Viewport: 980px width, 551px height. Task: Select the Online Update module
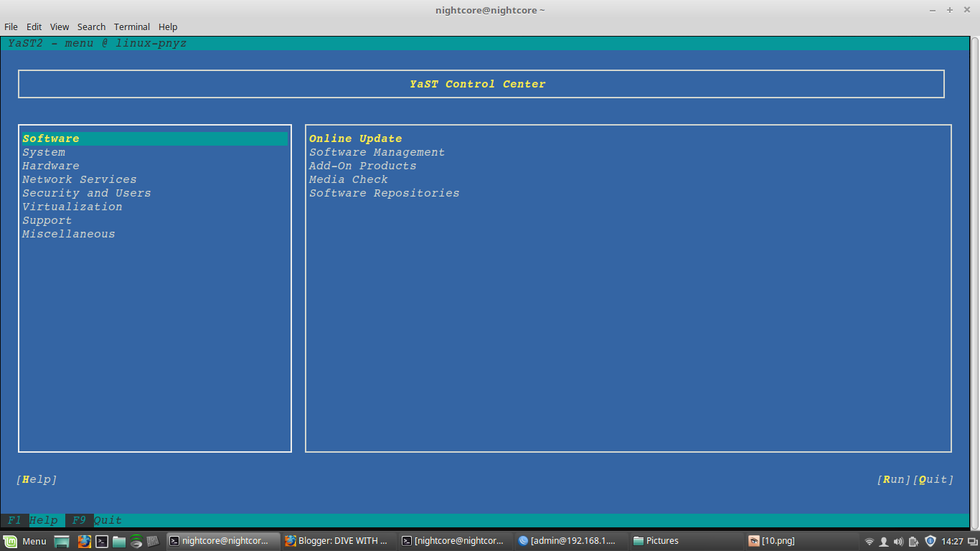point(355,138)
